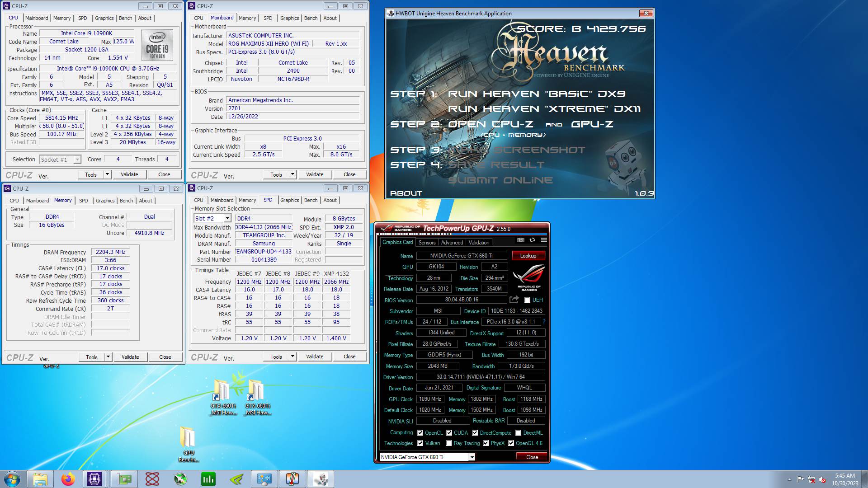Viewport: 868px width, 488px height.
Task: Open the Socket #1 selection dropdown
Action: pos(77,160)
